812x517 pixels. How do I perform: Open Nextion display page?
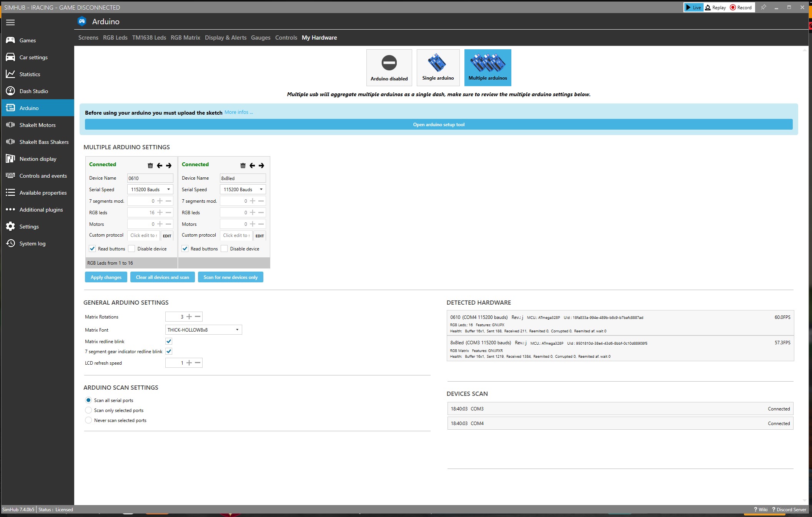[37, 159]
